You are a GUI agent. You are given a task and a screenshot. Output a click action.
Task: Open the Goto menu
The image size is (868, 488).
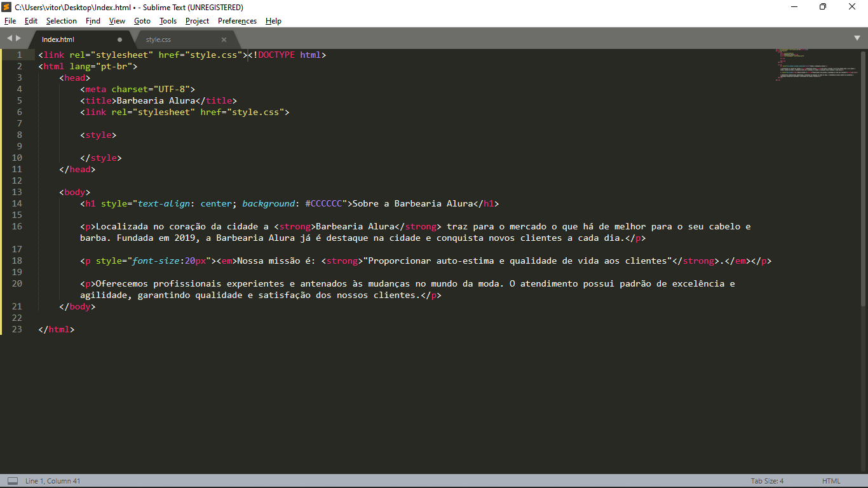tap(142, 21)
